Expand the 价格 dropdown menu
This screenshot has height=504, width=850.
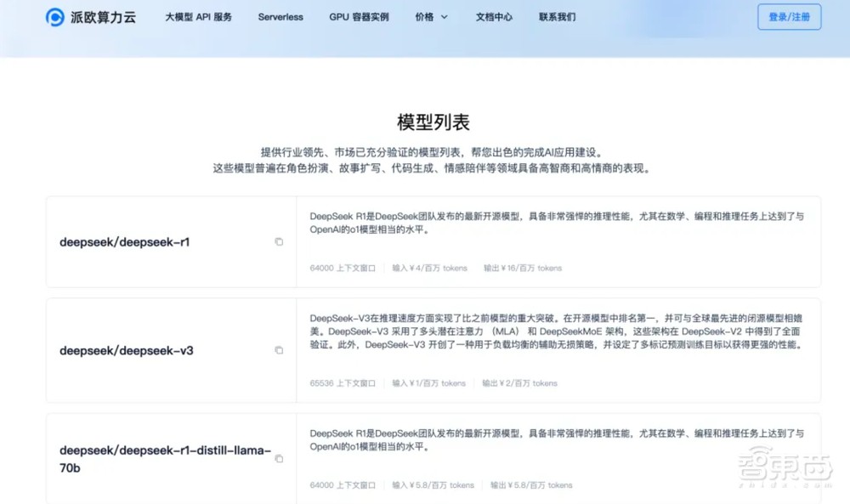pyautogui.click(x=430, y=17)
